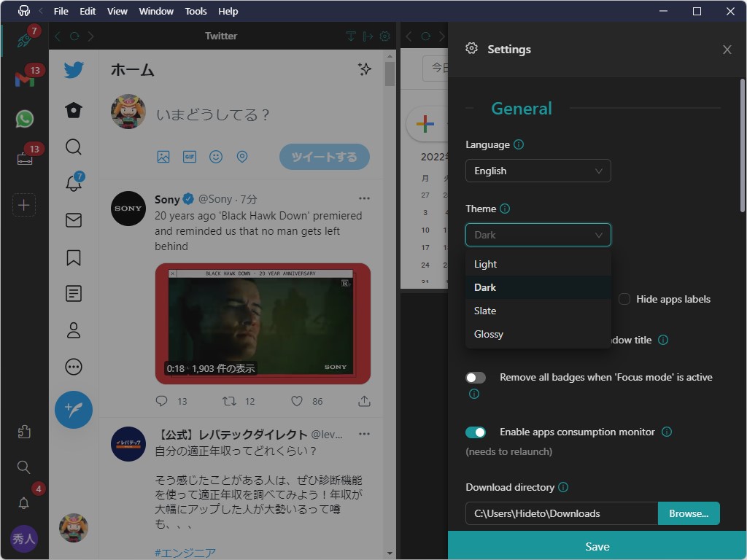Check the Hide apps labels checkbox
The height and width of the screenshot is (560, 747).
[624, 298]
